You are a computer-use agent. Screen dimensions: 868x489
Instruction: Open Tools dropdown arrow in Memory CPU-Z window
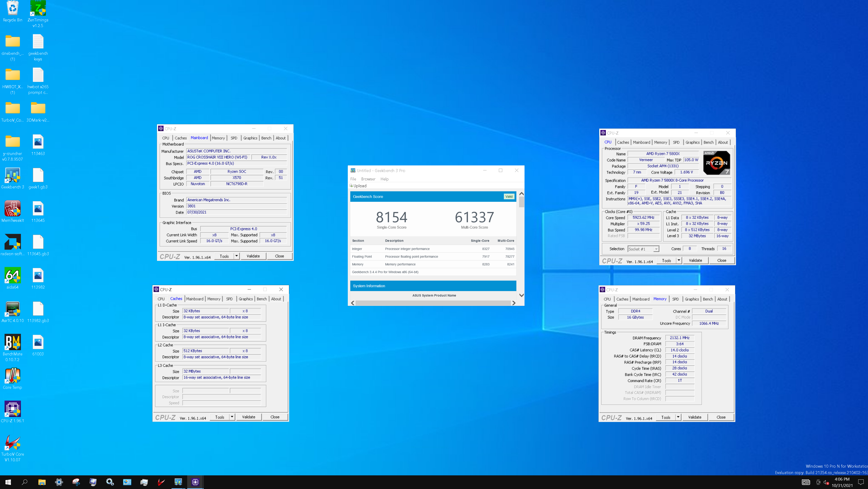coord(678,417)
